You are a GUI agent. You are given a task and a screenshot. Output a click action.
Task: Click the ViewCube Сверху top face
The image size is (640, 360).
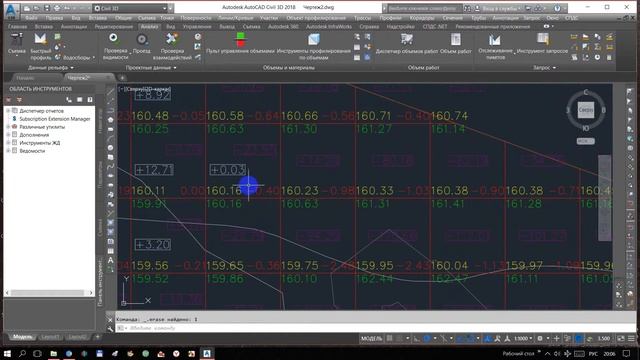coord(586,110)
